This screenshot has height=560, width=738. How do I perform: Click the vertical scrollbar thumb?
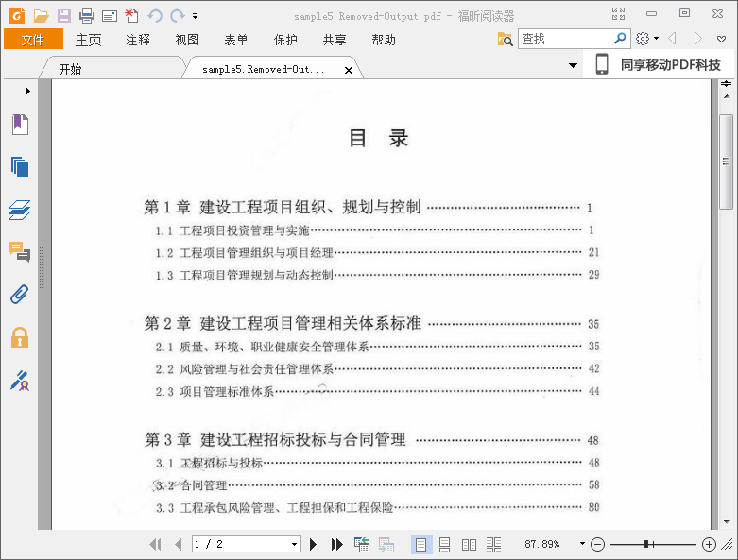tap(727, 161)
